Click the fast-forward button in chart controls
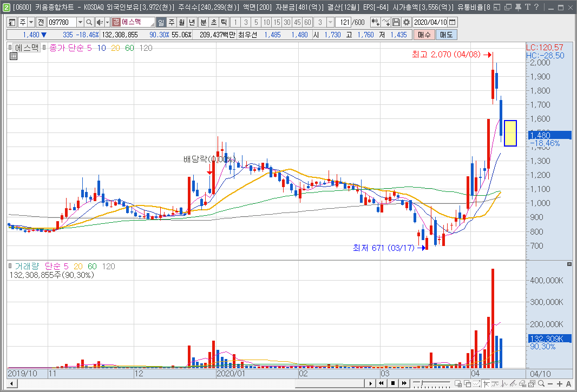The width and height of the screenshot is (577, 392). (x=404, y=383)
